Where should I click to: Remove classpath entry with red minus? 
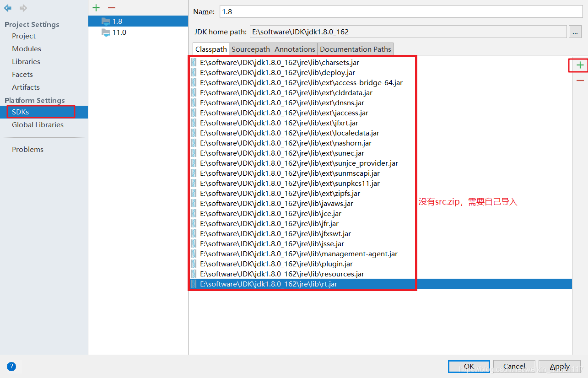point(580,81)
